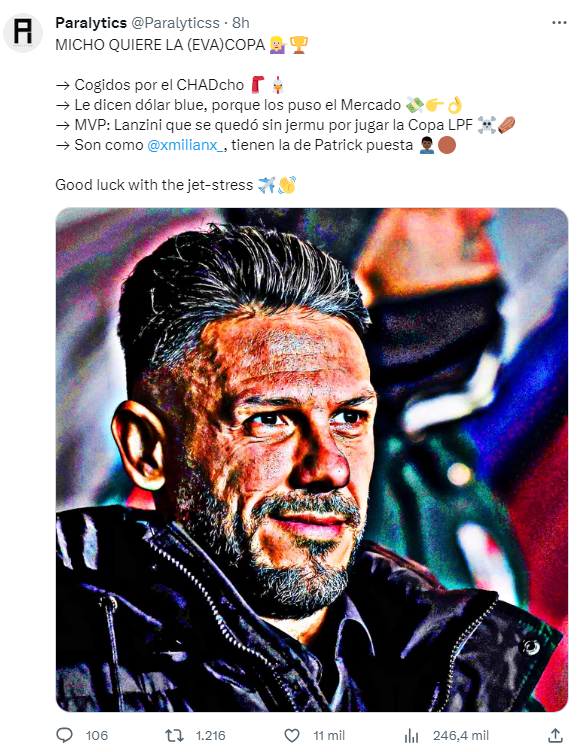Click the @Paralyticss handle
Image resolution: width=585 pixels, height=752 pixels.
[175, 23]
